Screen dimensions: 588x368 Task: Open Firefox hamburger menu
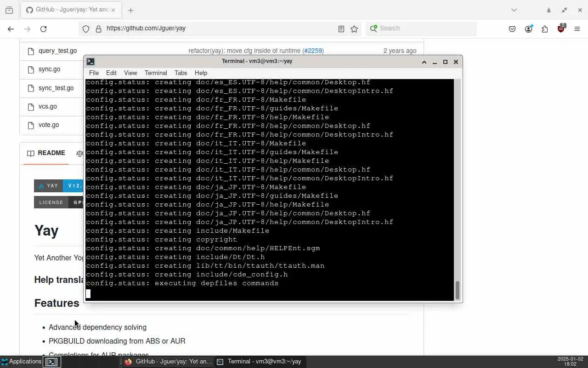point(577,29)
